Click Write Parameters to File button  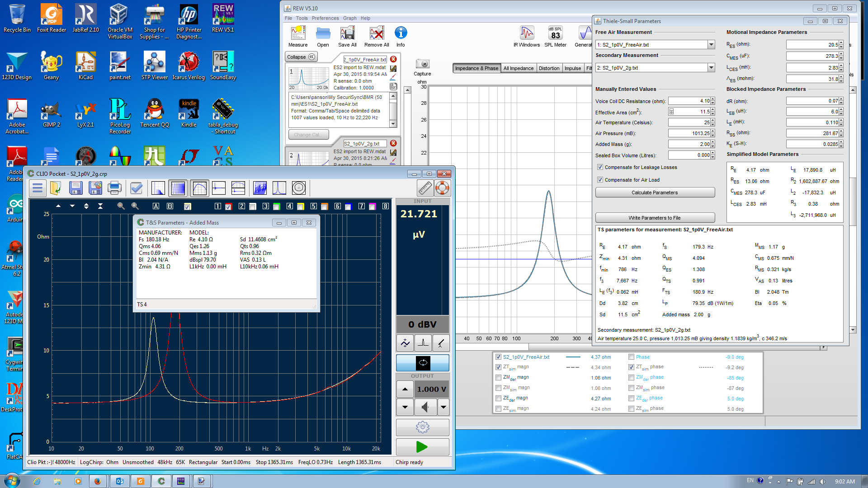pos(655,218)
